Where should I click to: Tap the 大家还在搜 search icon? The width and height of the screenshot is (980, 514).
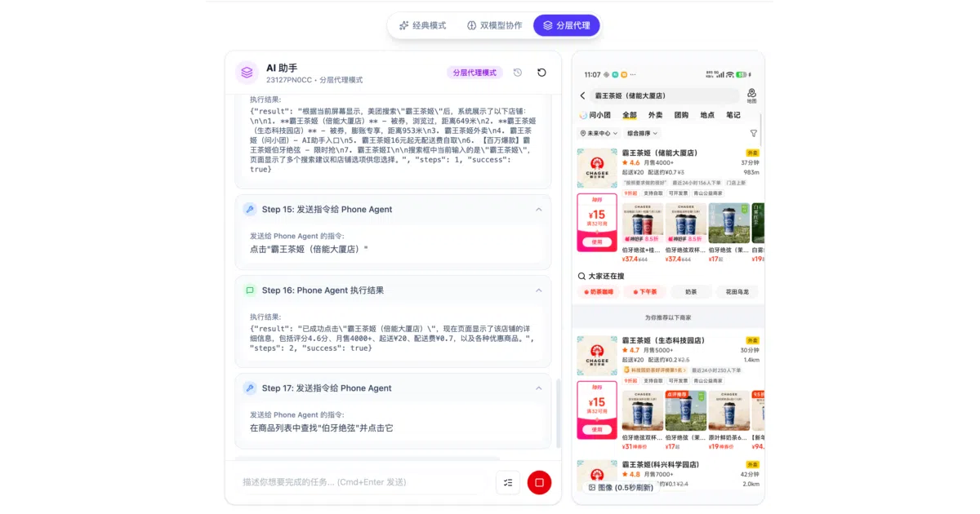[581, 276]
